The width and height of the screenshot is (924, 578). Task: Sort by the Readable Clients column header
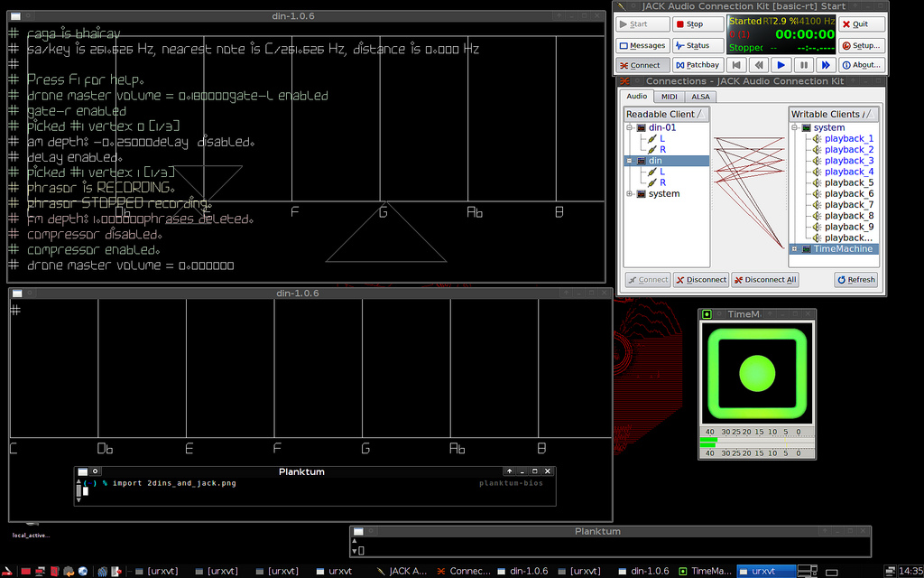(x=667, y=114)
